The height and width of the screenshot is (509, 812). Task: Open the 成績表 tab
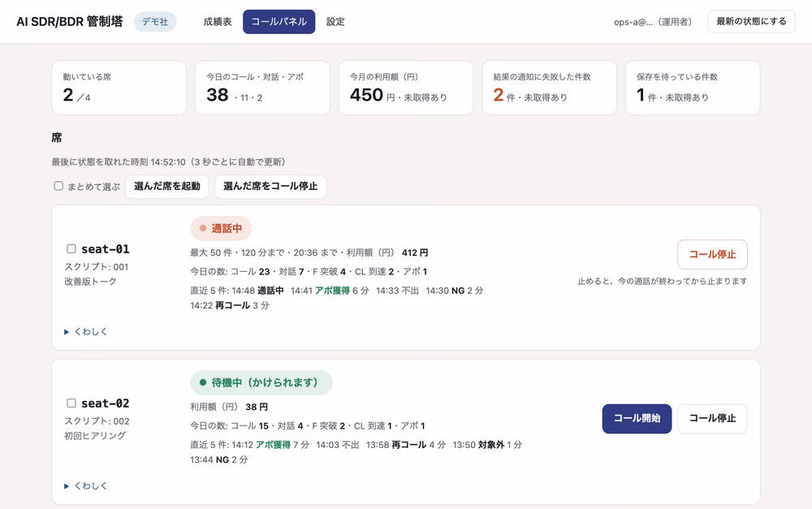point(218,22)
